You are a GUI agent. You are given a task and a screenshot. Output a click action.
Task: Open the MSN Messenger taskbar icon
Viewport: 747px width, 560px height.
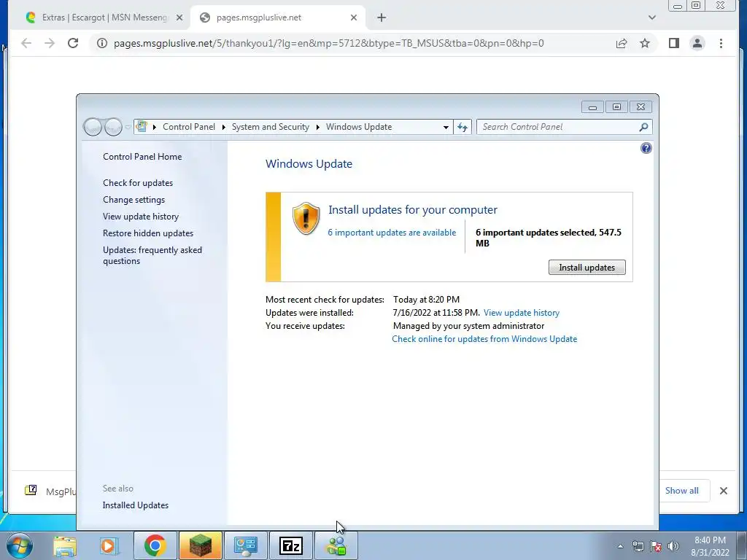point(336,545)
